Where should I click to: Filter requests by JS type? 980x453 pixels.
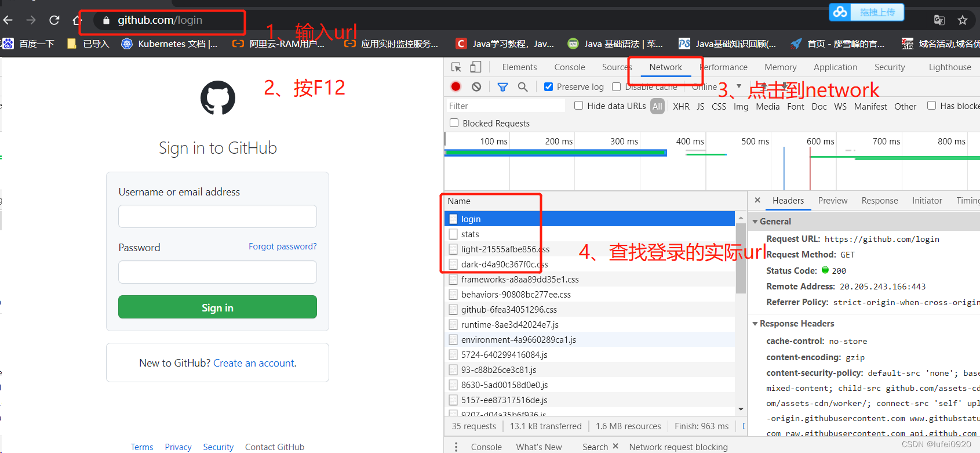click(701, 106)
